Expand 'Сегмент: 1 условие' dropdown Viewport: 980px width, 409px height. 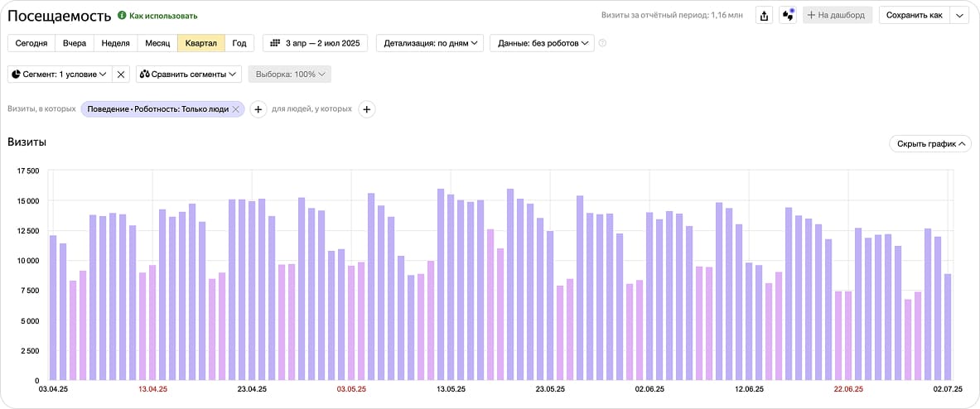(60, 75)
